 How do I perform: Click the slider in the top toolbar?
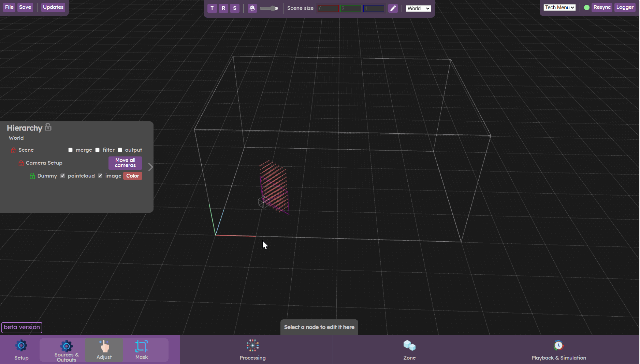coord(269,8)
